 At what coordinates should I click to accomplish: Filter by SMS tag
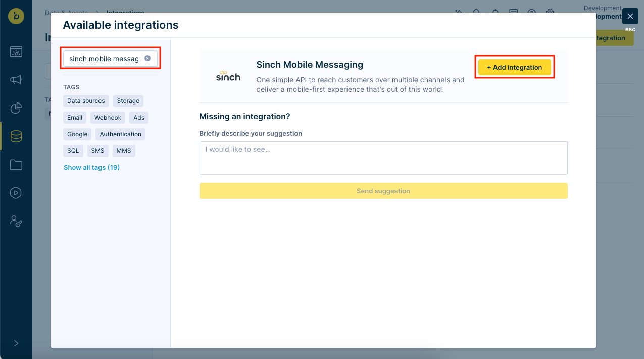tap(97, 151)
